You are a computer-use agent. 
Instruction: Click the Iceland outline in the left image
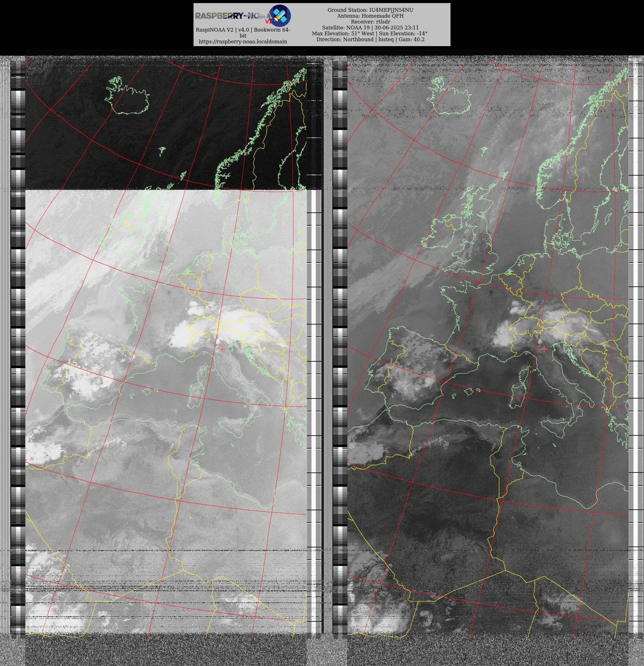pyautogui.click(x=127, y=95)
